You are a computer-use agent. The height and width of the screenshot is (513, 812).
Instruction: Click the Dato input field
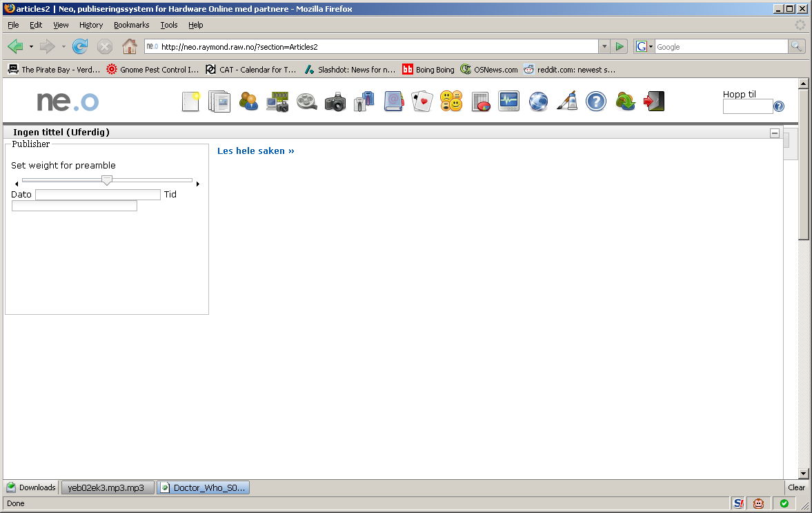pyautogui.click(x=98, y=194)
